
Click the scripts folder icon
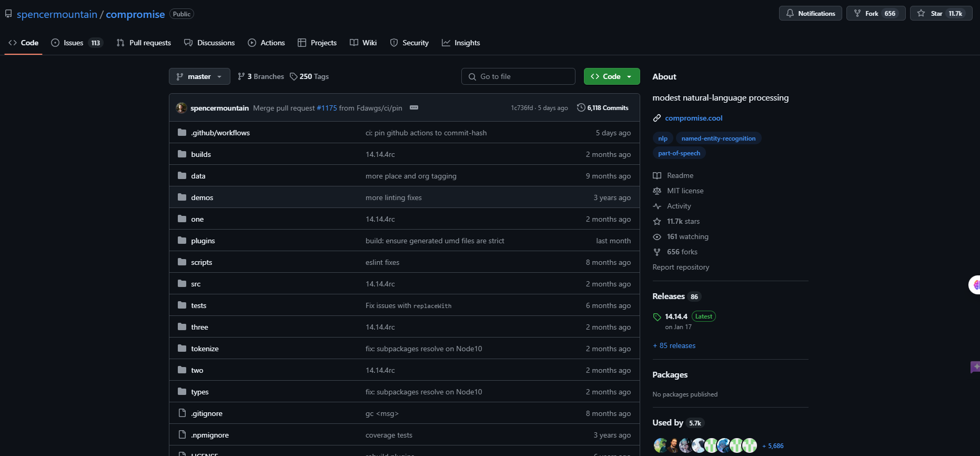(x=182, y=262)
